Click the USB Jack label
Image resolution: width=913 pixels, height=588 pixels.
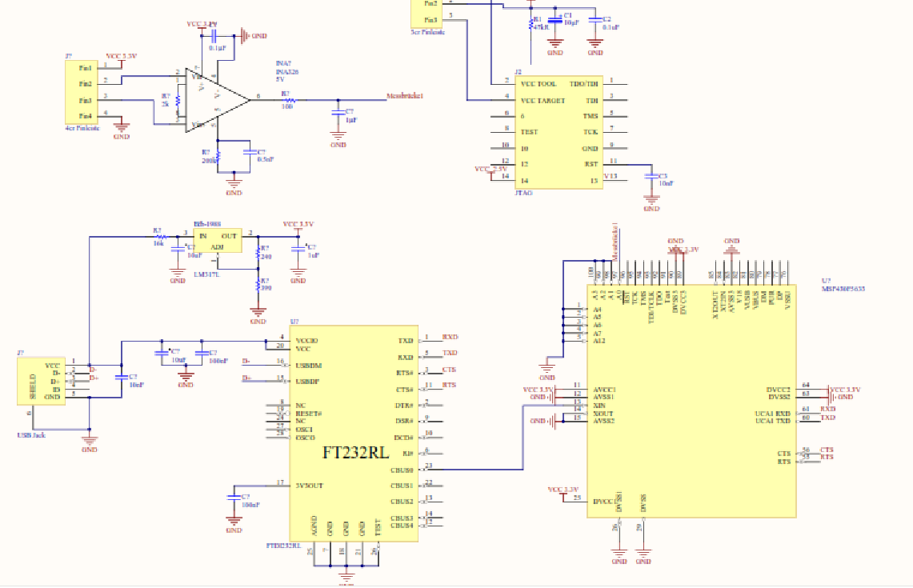tap(31, 435)
